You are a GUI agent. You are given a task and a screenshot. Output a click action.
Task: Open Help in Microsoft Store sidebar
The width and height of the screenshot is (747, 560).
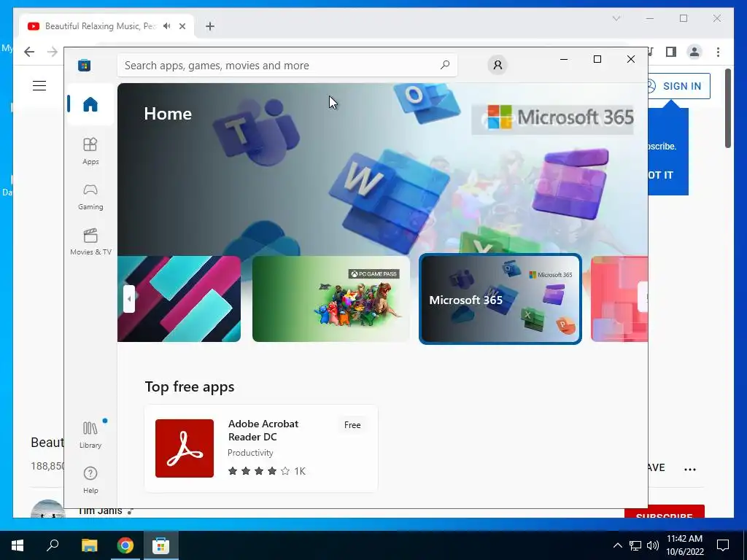(90, 480)
